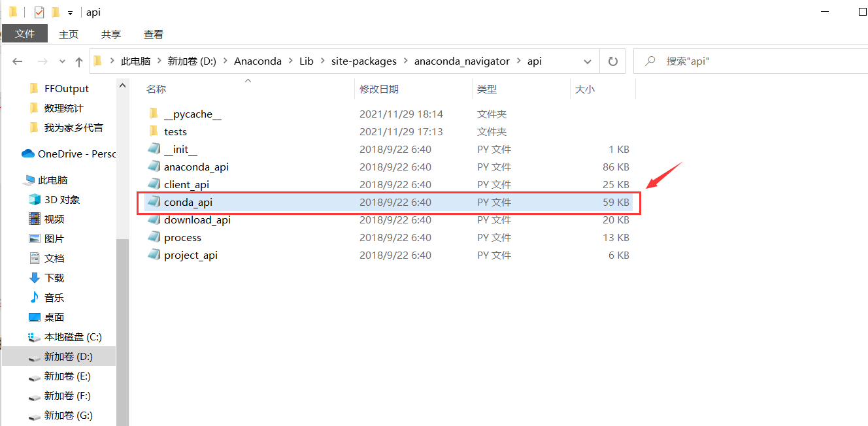868x426 pixels.
Task: Select Lib in the address path
Action: click(x=307, y=61)
